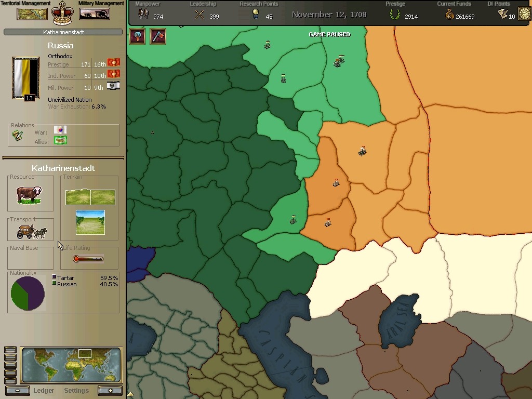Click the Tartar 59.5% nationality row

[x=85, y=278]
